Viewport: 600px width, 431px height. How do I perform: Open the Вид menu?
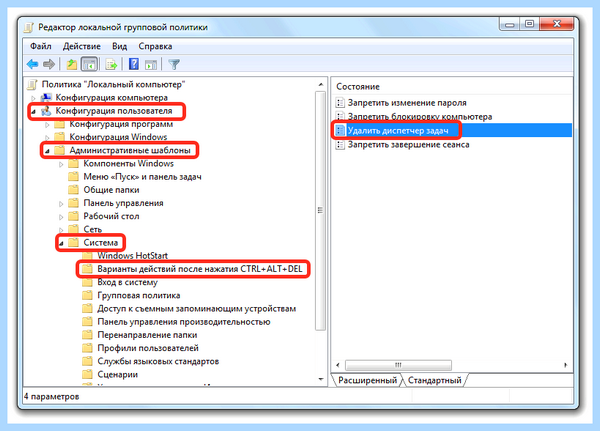119,46
